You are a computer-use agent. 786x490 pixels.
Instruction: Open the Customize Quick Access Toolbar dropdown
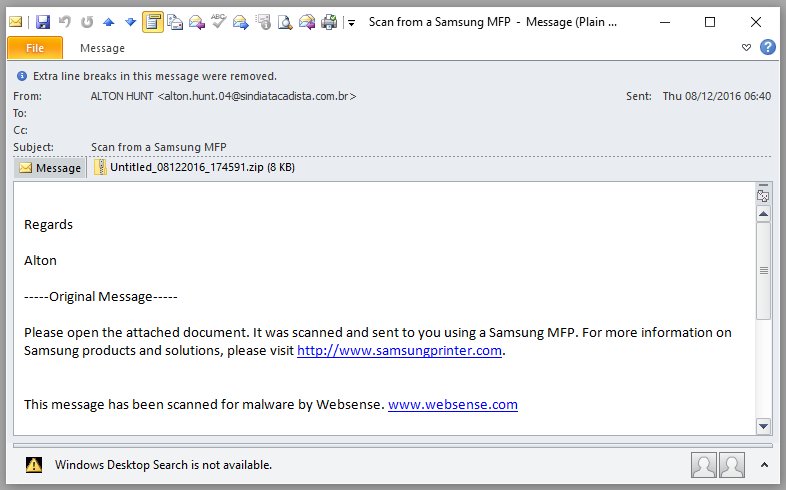click(x=352, y=23)
